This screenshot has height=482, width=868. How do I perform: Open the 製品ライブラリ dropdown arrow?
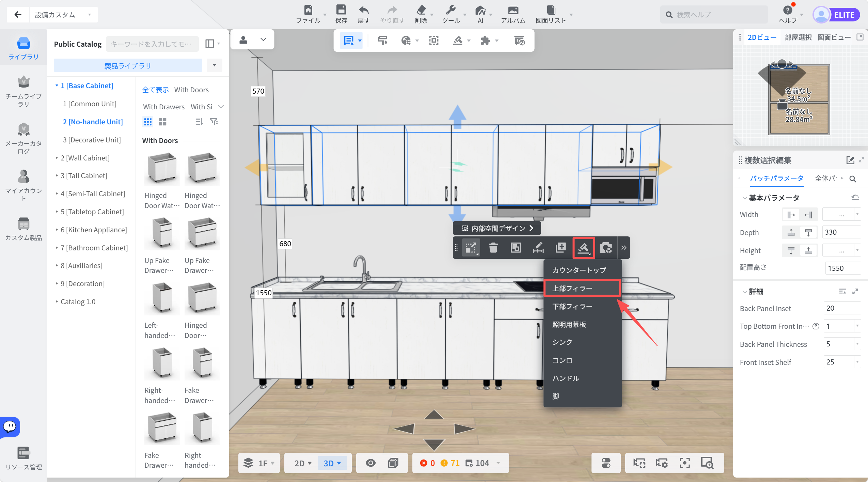(x=214, y=65)
